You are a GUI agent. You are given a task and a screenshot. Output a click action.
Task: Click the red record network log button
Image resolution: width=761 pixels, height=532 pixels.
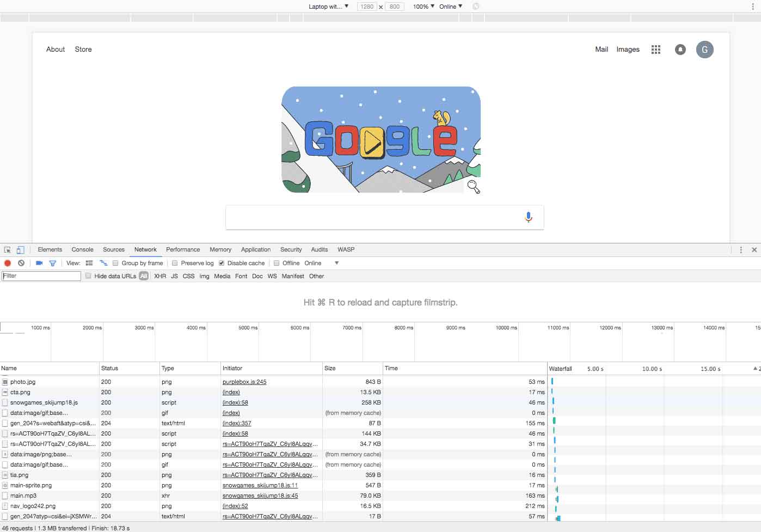[x=8, y=263]
